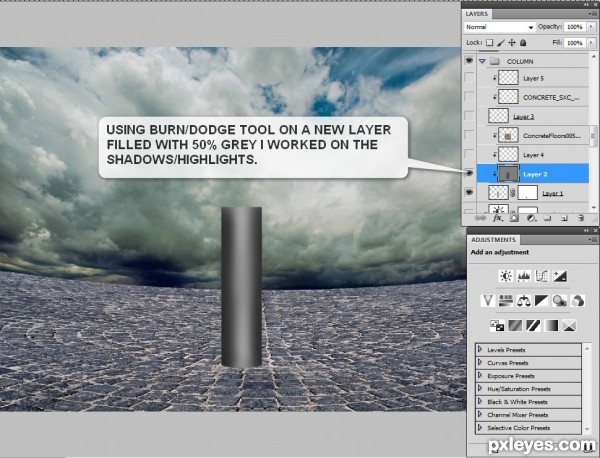Screen dimensions: 600x458
Task: Add a Color Balance adjustment
Action: click(523, 301)
